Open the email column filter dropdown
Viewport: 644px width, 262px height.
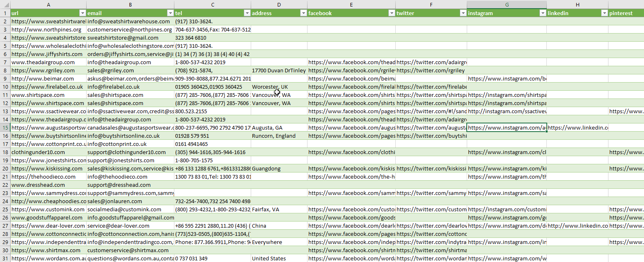click(170, 13)
